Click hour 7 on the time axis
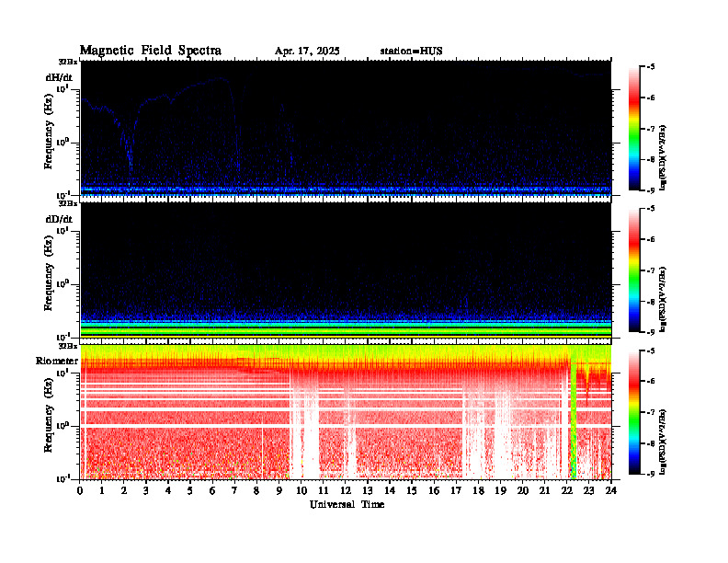The width and height of the screenshot is (728, 563). click(235, 490)
